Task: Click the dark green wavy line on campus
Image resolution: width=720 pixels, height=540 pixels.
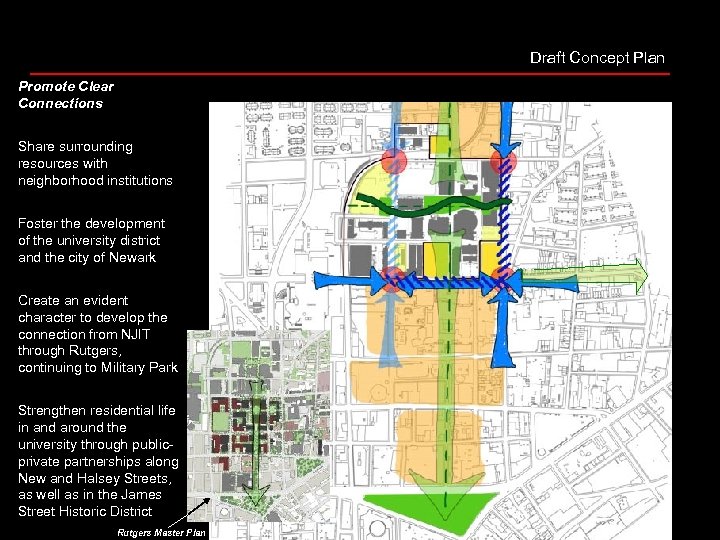Action: [433, 206]
